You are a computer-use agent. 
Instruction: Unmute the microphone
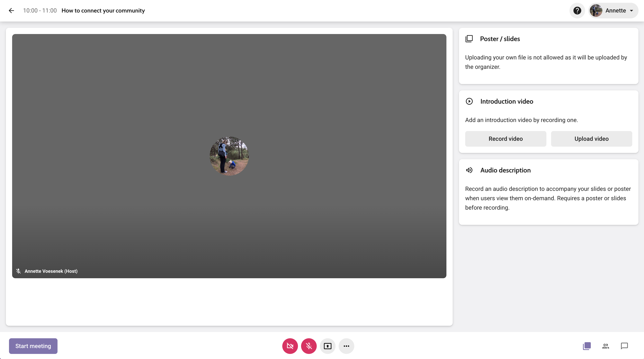coord(309,346)
